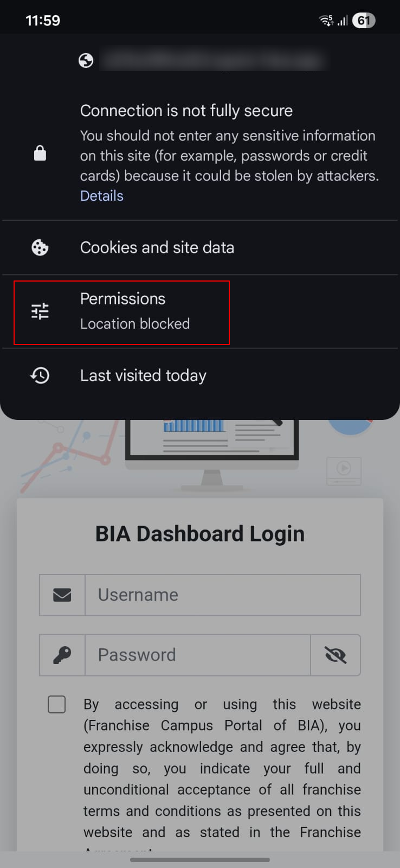Check the franchise terms agreement checkbox
Image resolution: width=400 pixels, height=868 pixels.
57,704
